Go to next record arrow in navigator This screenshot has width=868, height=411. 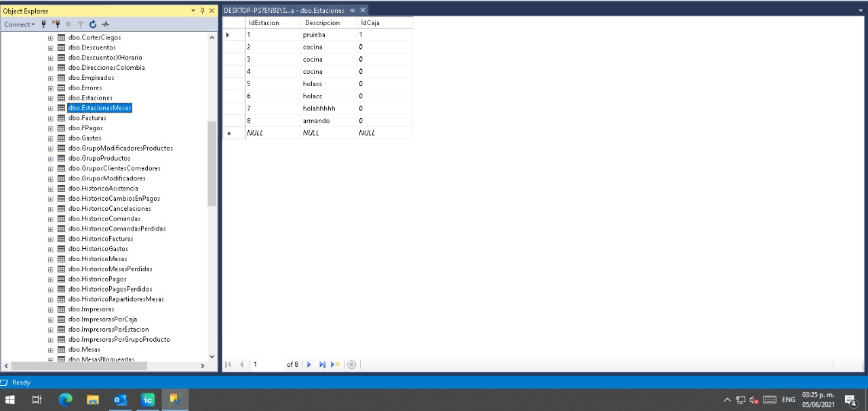point(309,365)
